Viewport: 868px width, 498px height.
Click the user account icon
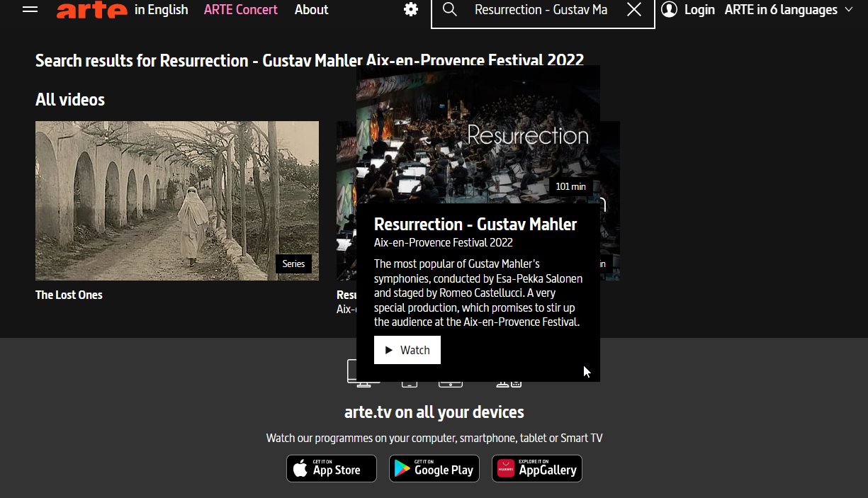click(667, 10)
